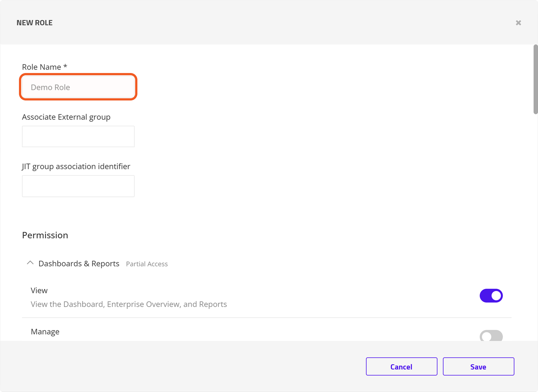Focus the Associate External group field

(x=78, y=136)
